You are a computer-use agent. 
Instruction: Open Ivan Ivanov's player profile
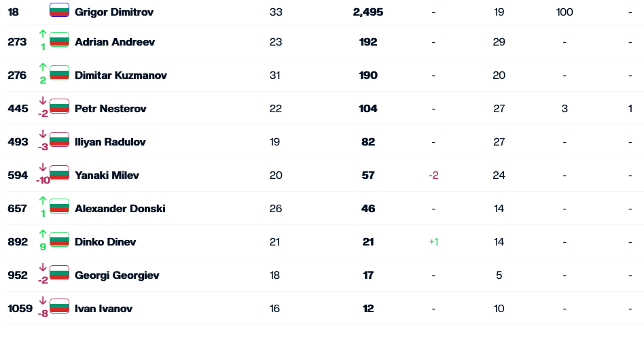click(x=103, y=309)
